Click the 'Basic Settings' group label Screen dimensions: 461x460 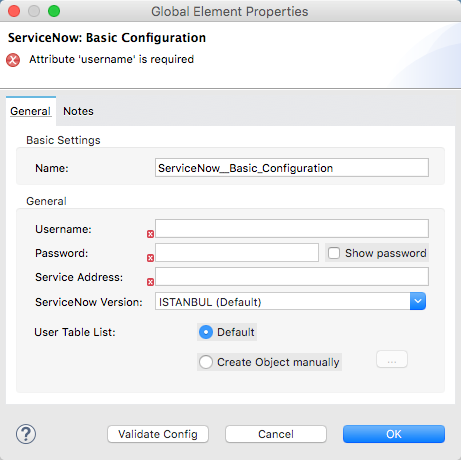63,140
